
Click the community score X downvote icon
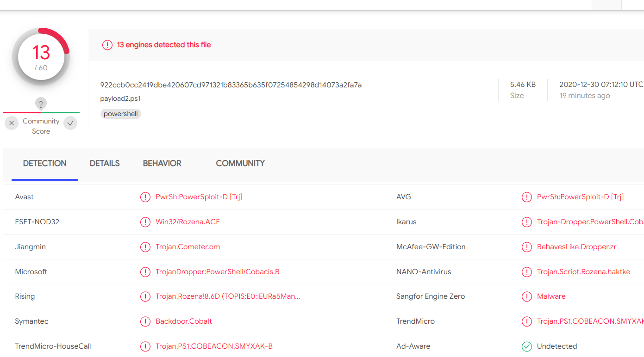(12, 123)
